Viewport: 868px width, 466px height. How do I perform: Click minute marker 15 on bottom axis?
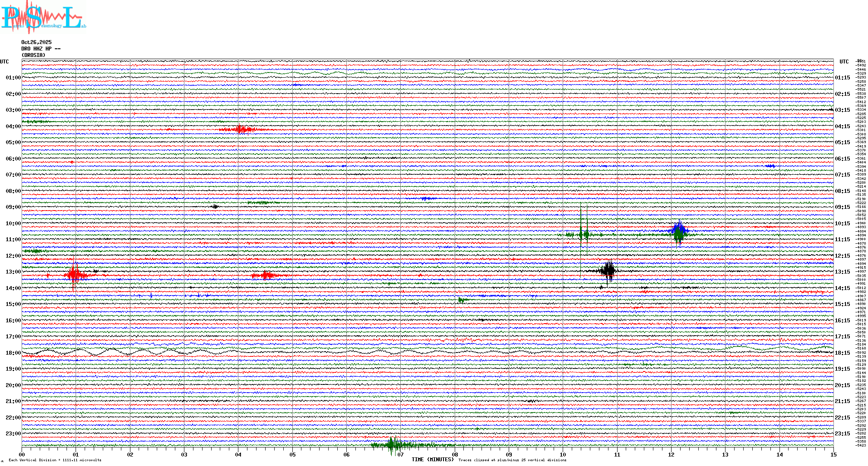coord(833,454)
